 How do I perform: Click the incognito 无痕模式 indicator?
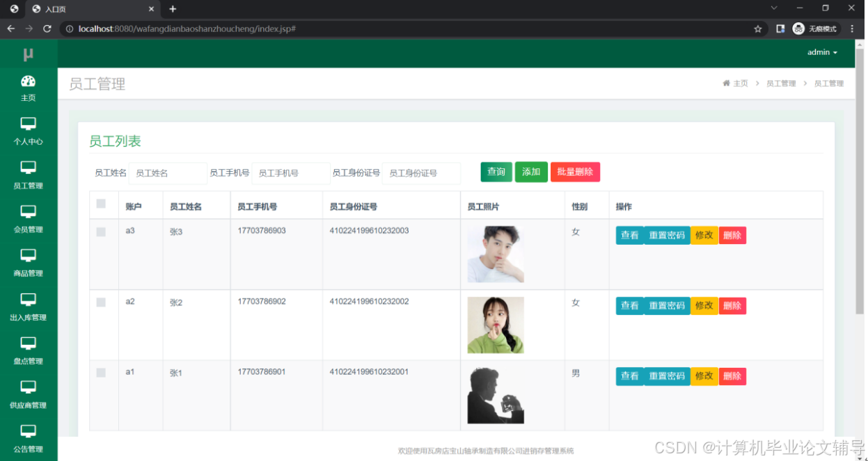pyautogui.click(x=816, y=29)
